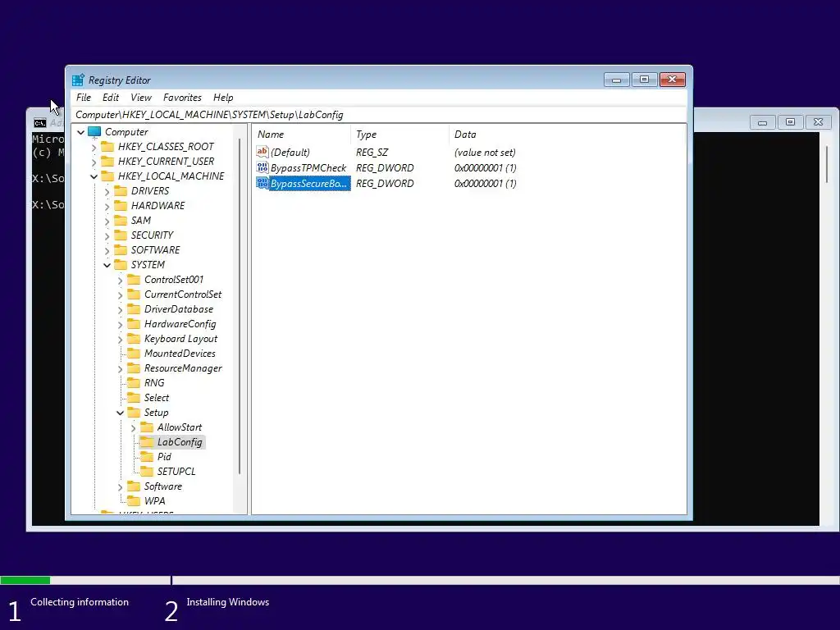
Task: Collapse the Setup key chevron
Action: tap(120, 413)
